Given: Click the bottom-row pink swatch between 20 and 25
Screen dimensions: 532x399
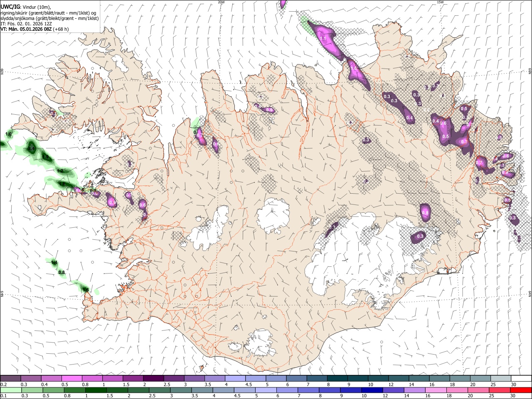Looking at the screenshot, I should coord(479,390).
